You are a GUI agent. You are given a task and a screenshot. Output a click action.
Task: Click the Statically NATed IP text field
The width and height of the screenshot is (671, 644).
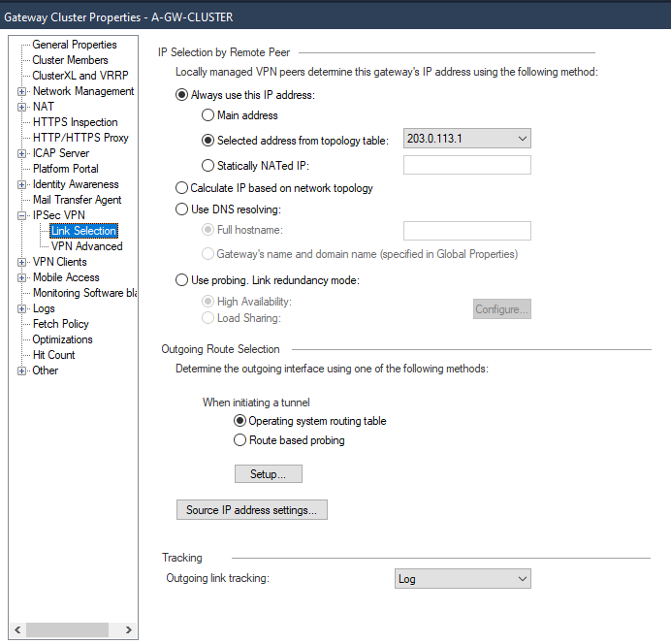click(x=466, y=165)
